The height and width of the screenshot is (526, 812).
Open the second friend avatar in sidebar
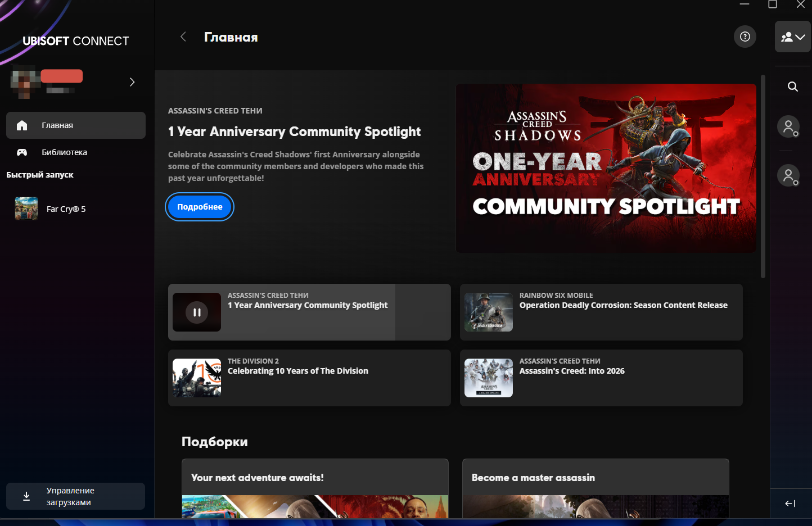788,175
